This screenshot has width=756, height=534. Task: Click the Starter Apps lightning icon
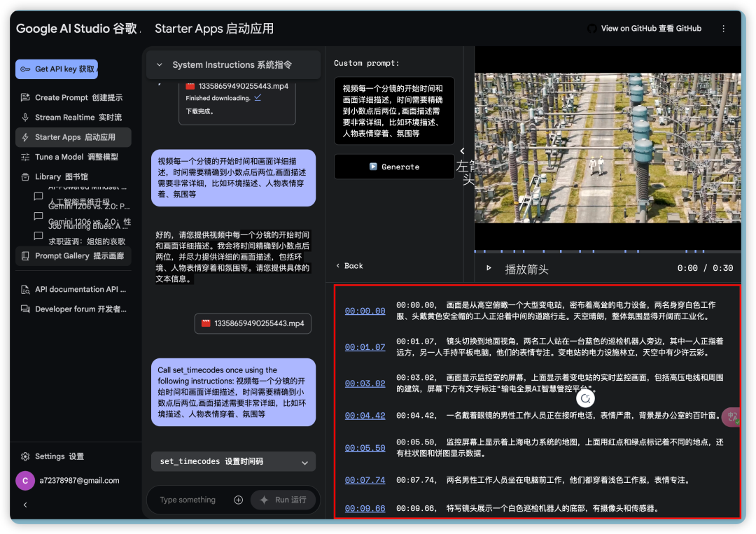click(x=25, y=137)
